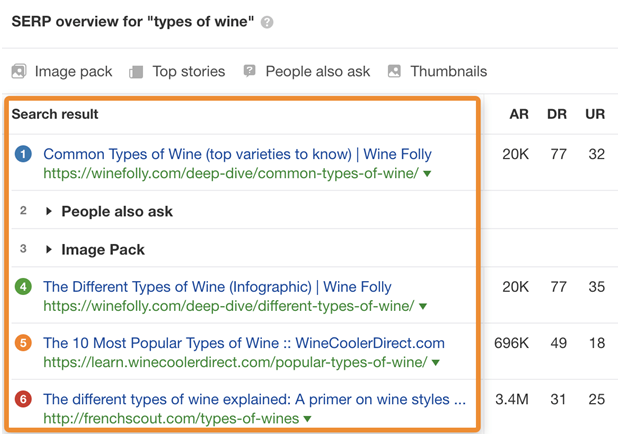Click the help question mark icon

(267, 22)
